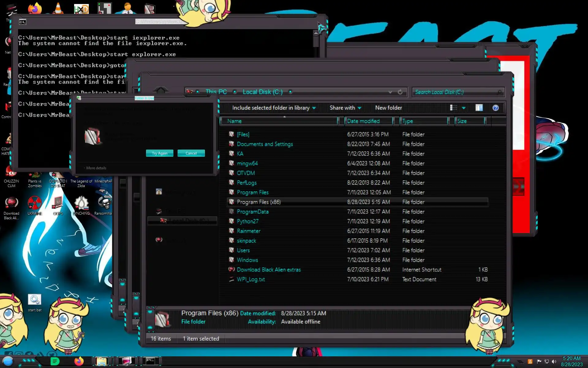Image resolution: width=588 pixels, height=368 pixels.
Task: Cancel the Folder In Use dialog
Action: point(191,153)
